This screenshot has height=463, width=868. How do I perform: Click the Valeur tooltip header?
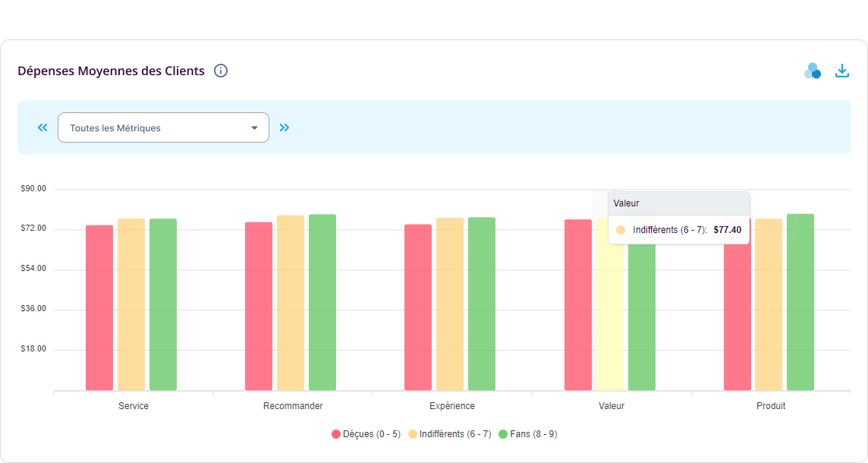pos(678,203)
